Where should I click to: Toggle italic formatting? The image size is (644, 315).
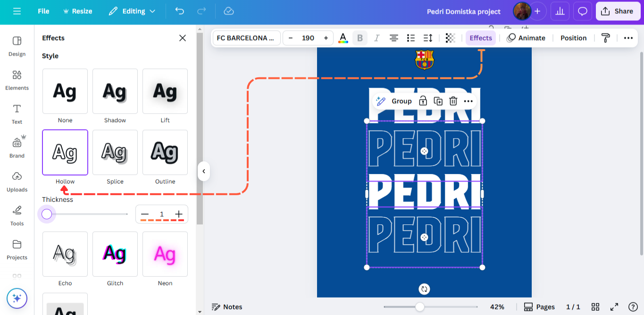click(376, 38)
